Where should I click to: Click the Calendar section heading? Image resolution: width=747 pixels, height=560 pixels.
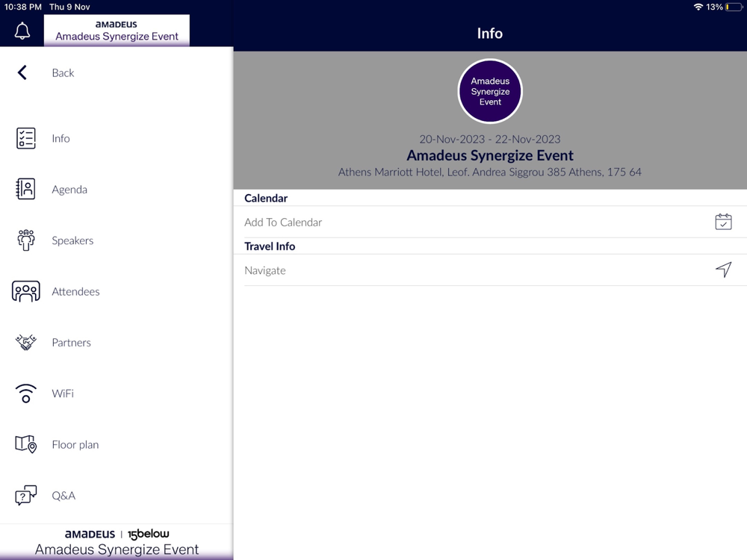(266, 198)
